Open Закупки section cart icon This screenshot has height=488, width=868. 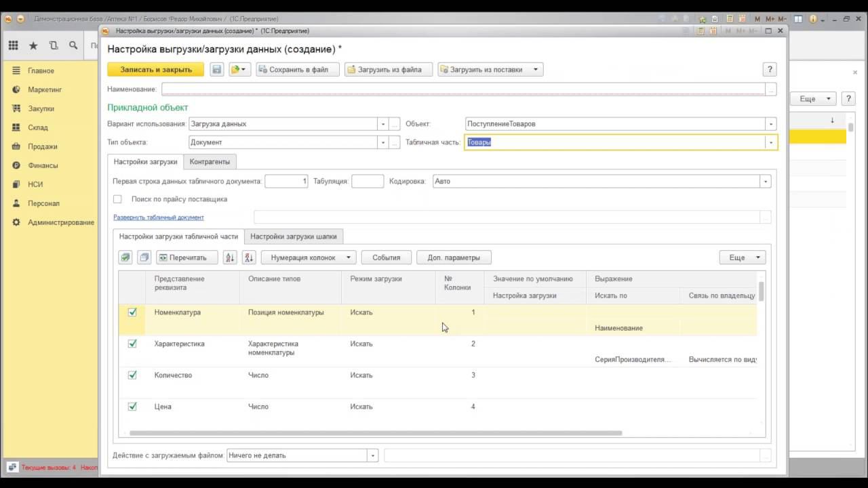[16, 108]
